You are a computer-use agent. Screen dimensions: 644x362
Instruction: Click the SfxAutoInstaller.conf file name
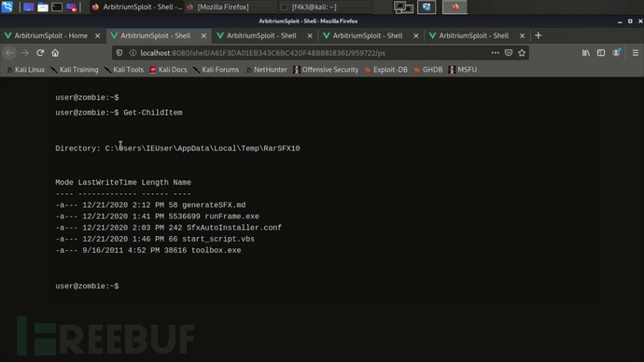click(x=234, y=228)
